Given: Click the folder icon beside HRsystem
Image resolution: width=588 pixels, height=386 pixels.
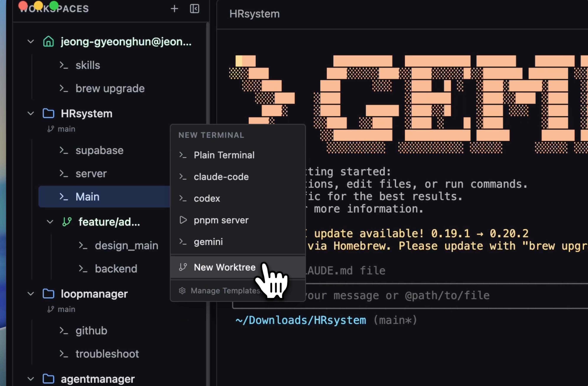Looking at the screenshot, I should (49, 113).
